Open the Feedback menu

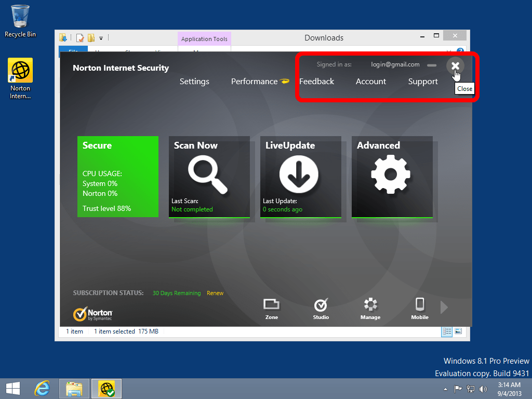316,82
